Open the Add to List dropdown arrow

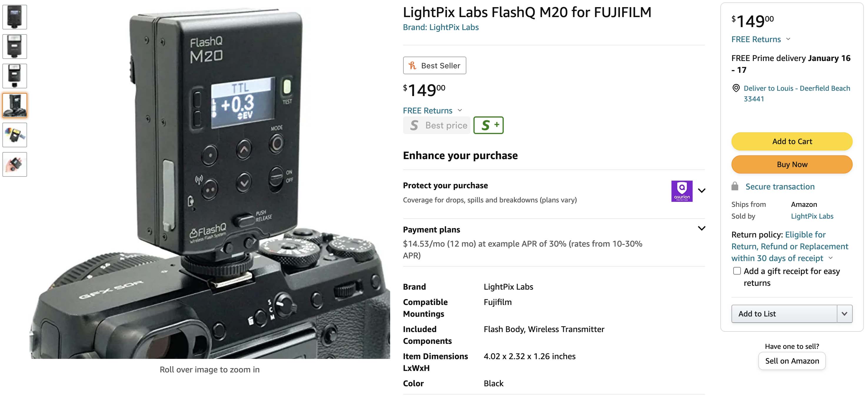(x=844, y=314)
